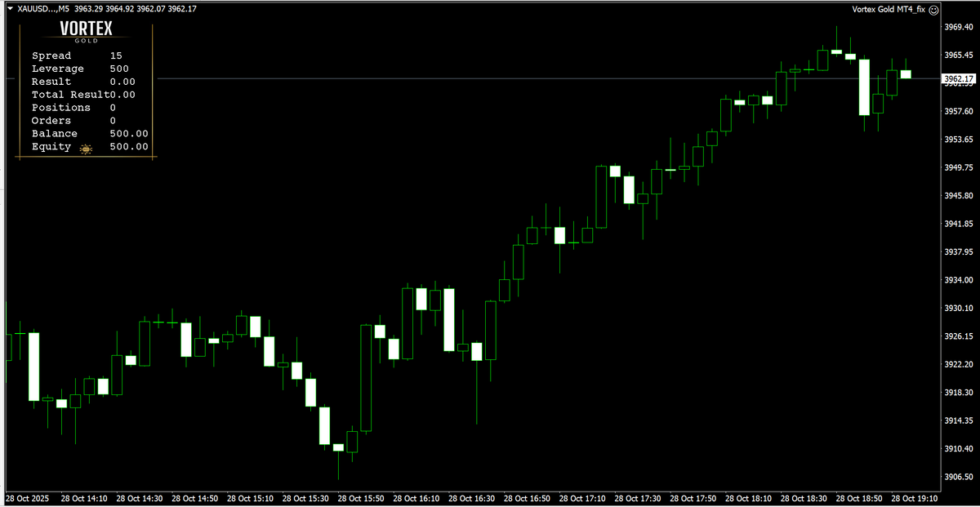
Task: Expand the Vortex info panel header
Action: [x=87, y=31]
